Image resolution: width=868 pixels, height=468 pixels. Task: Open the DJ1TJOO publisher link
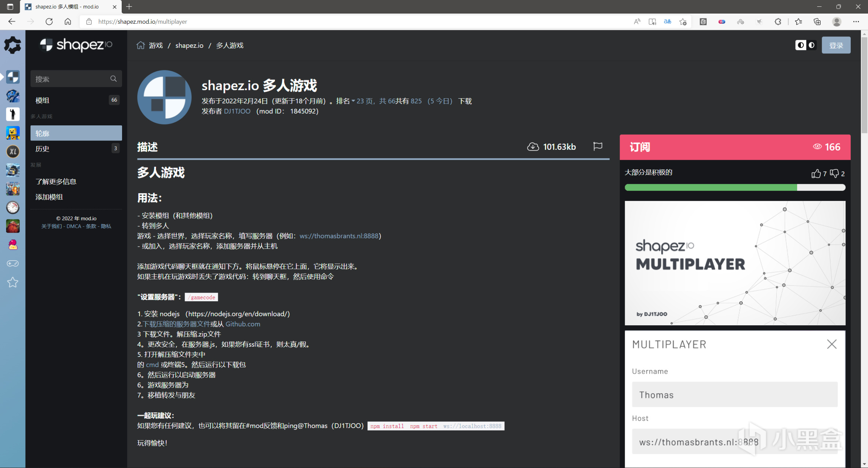237,111
